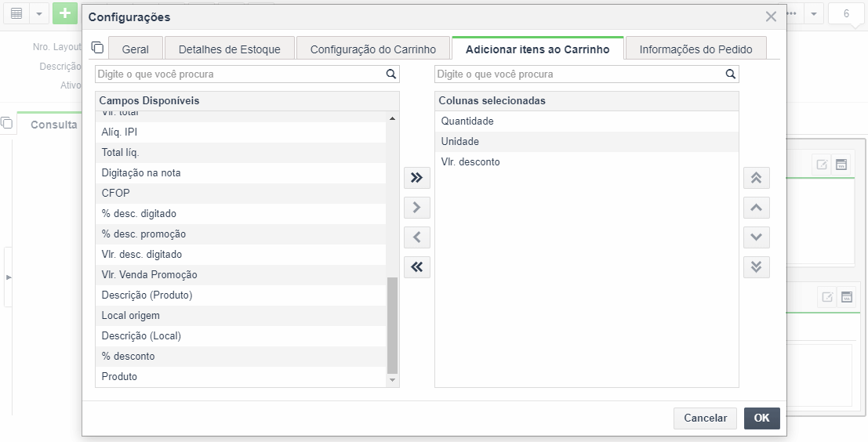Select Vlr. desconto in selected columns

point(587,162)
